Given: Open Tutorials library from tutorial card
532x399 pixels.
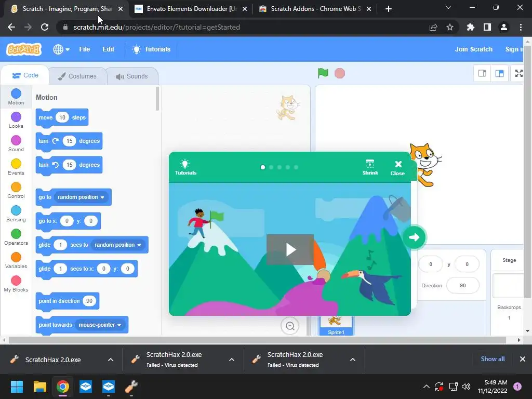Looking at the screenshot, I should (185, 167).
